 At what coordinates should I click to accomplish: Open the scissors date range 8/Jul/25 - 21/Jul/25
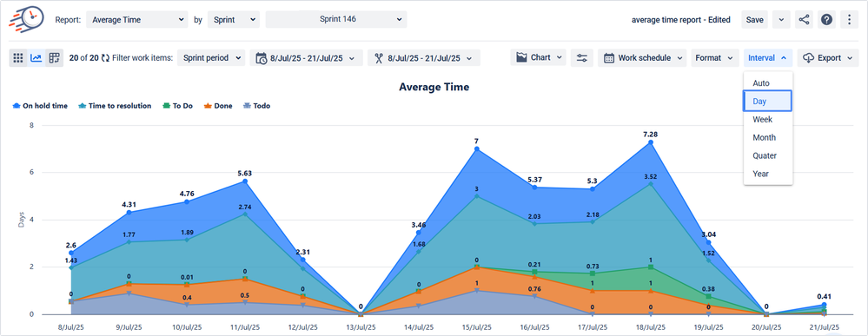coord(423,57)
